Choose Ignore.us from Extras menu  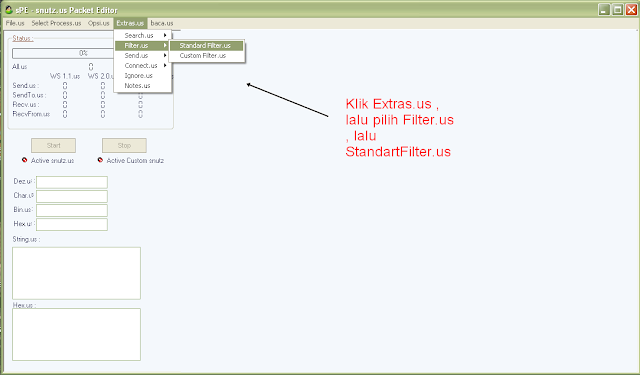pyautogui.click(x=142, y=75)
